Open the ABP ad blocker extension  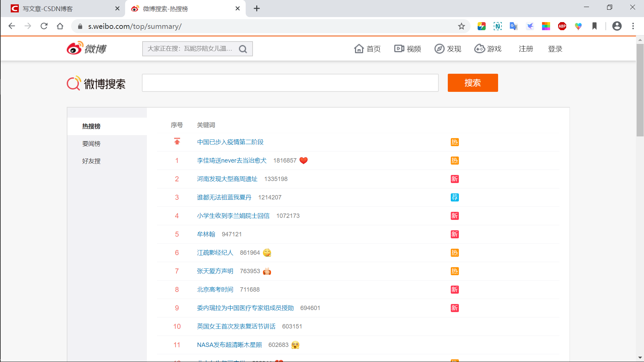562,26
